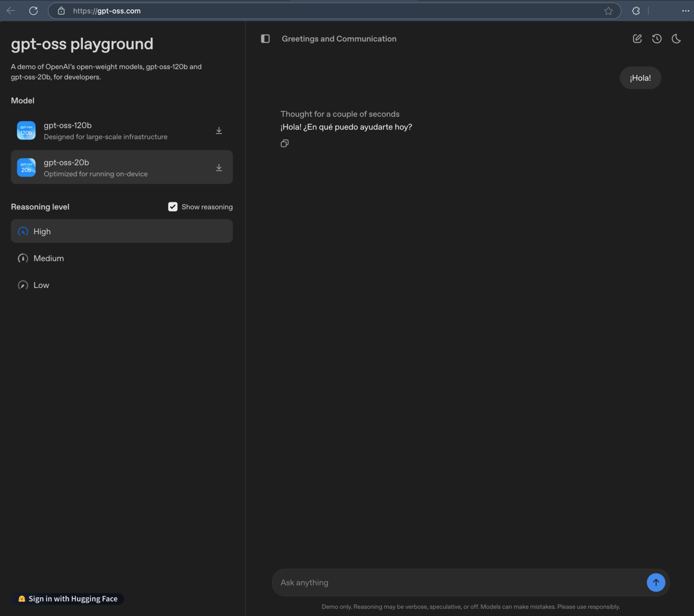The width and height of the screenshot is (694, 616).
Task: Download gpt-oss-20b model weights
Action: 219,168
